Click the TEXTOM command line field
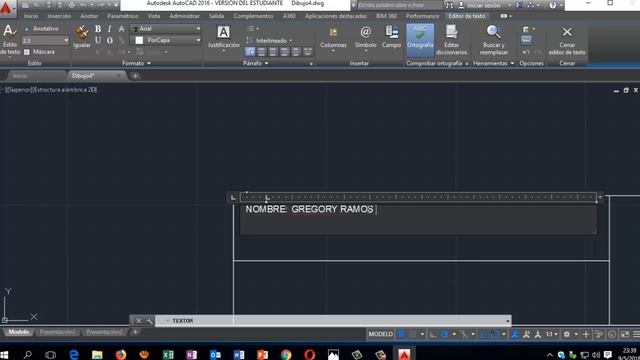The image size is (640, 360). [332, 321]
